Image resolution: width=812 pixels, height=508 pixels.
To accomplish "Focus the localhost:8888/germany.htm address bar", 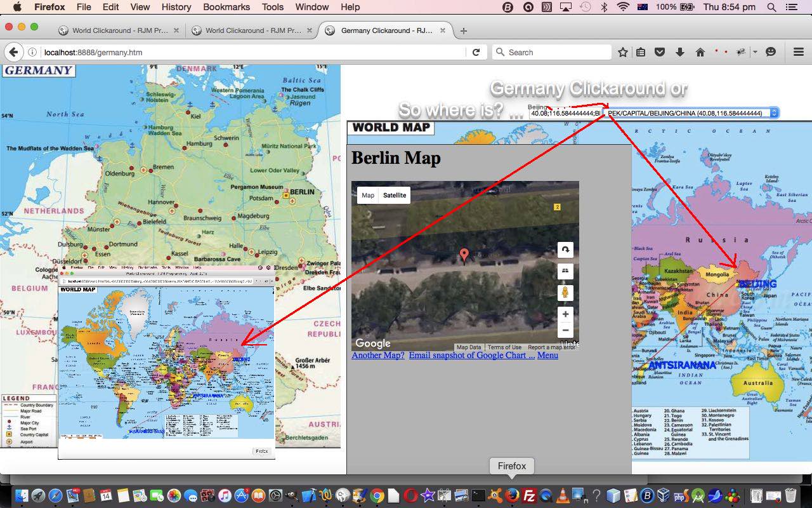I will coord(254,52).
